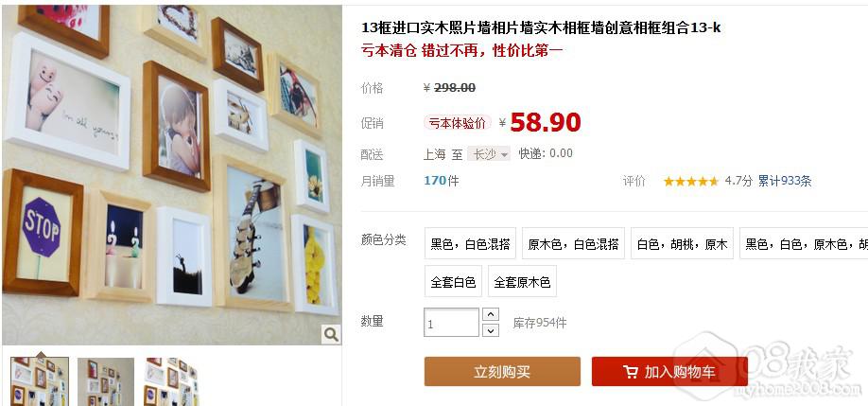Select the 黑色，白色，原木色 option at right edge

pyautogui.click(x=804, y=243)
